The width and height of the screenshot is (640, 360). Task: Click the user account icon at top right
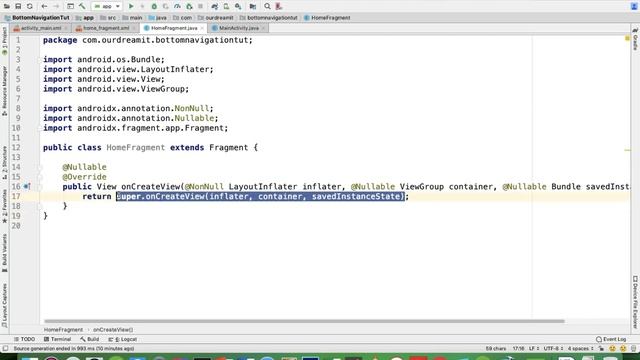click(634, 7)
